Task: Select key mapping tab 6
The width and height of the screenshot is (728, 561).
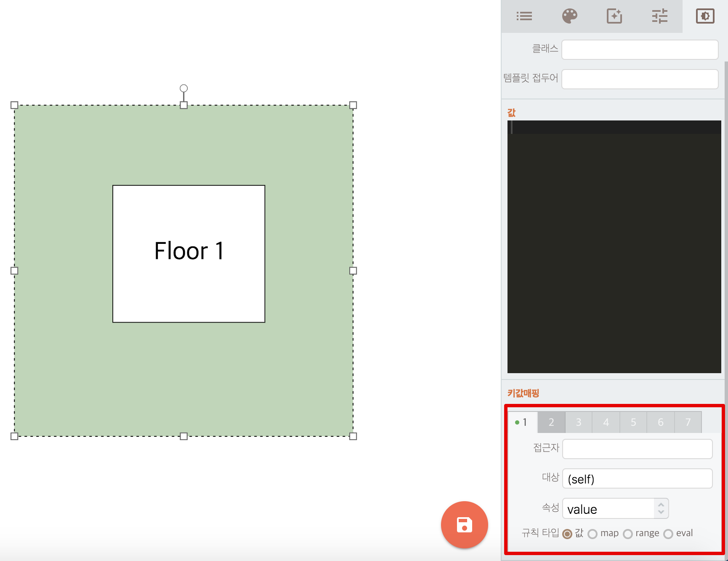Action: tap(661, 422)
